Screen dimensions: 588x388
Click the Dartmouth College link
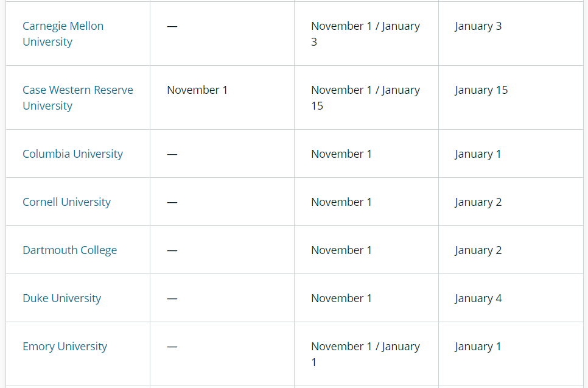click(69, 250)
